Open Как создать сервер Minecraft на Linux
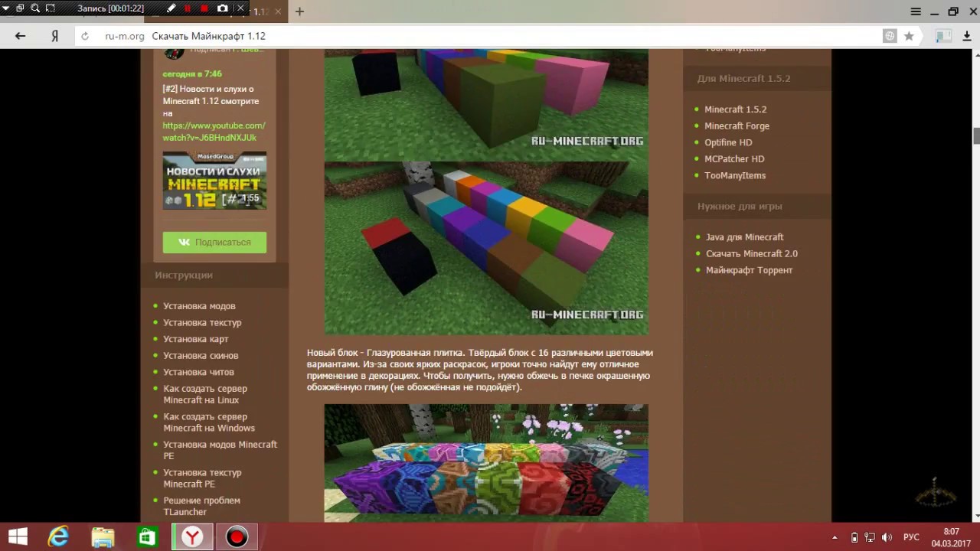Image resolution: width=980 pixels, height=551 pixels. pyautogui.click(x=205, y=394)
